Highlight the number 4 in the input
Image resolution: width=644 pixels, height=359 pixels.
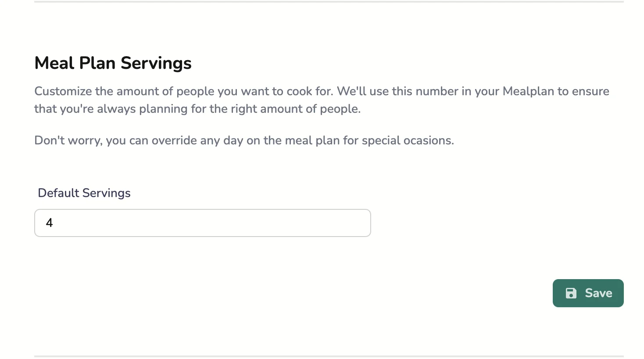click(x=50, y=223)
